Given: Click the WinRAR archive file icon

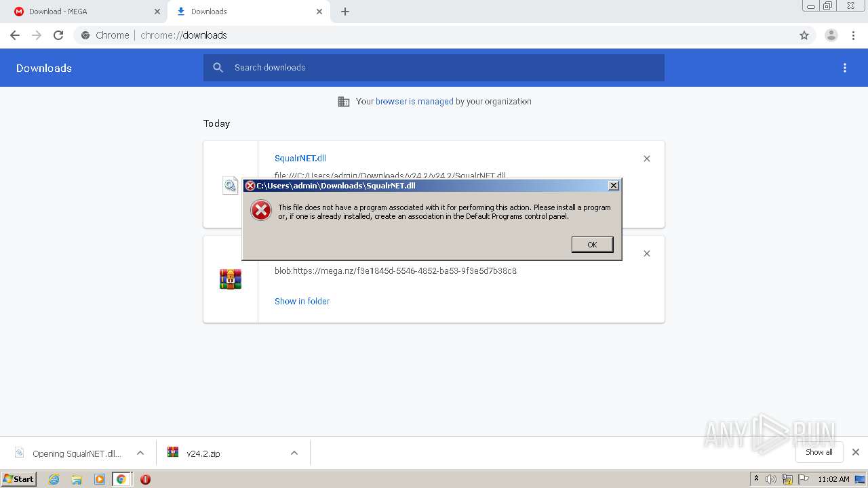Looking at the screenshot, I should tap(231, 279).
